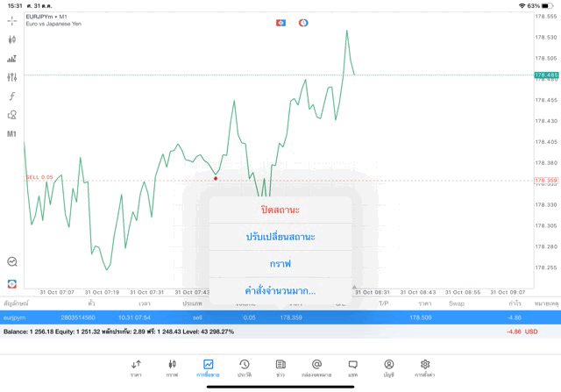Choose ปรับเปลี่ยนสถานะ to modify position
Image resolution: width=561 pixels, height=392 pixels.
(280, 237)
